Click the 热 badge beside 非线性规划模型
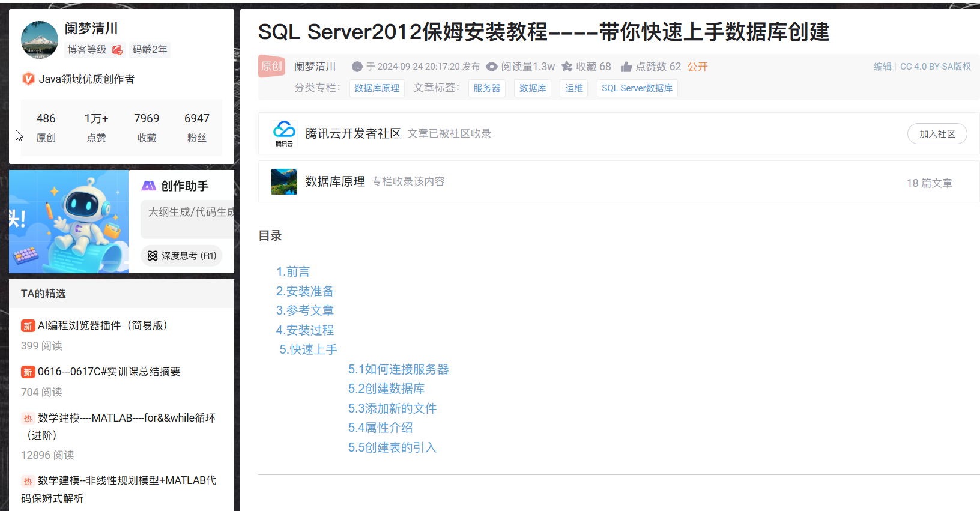Viewport: 980px width, 511px height. (x=28, y=481)
